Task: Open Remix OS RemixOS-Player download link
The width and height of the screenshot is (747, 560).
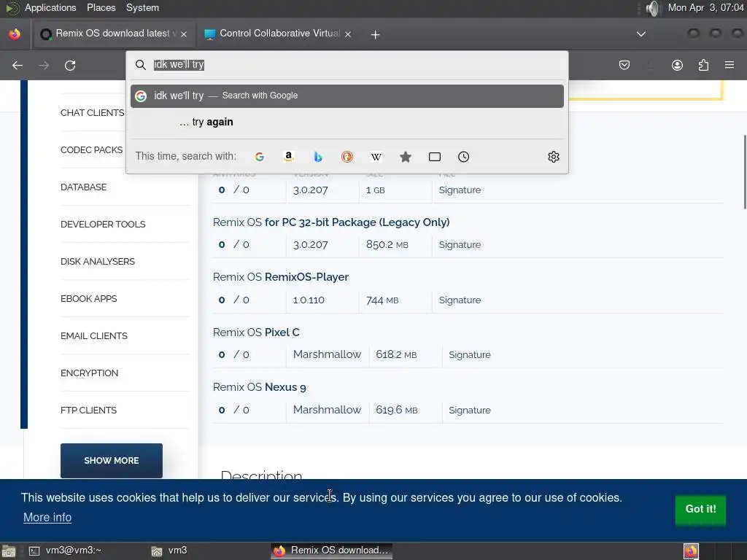Action: tap(281, 277)
